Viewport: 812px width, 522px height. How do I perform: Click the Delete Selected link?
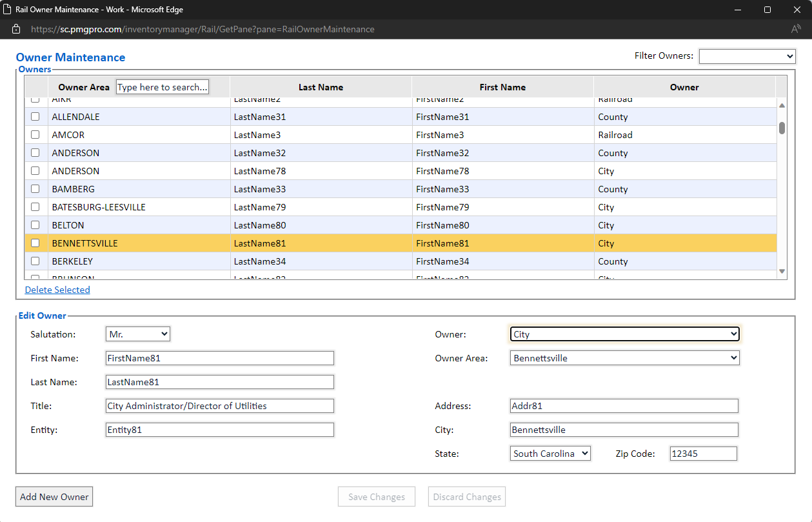pyautogui.click(x=57, y=290)
